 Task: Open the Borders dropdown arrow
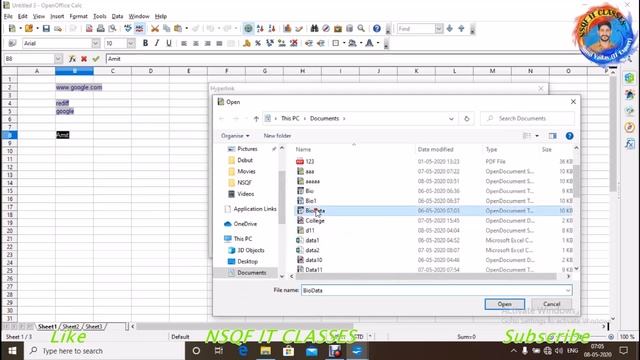click(x=344, y=43)
